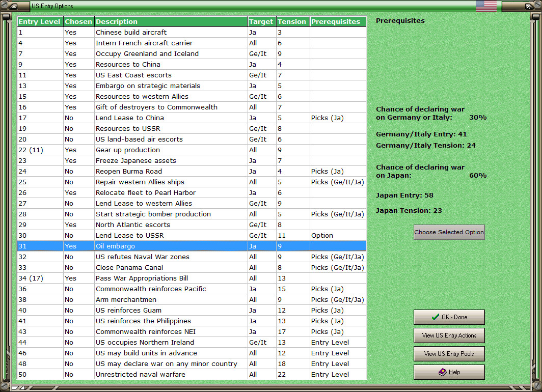Select Lend Lease to western Allies
542x392 pixels.
(192, 204)
